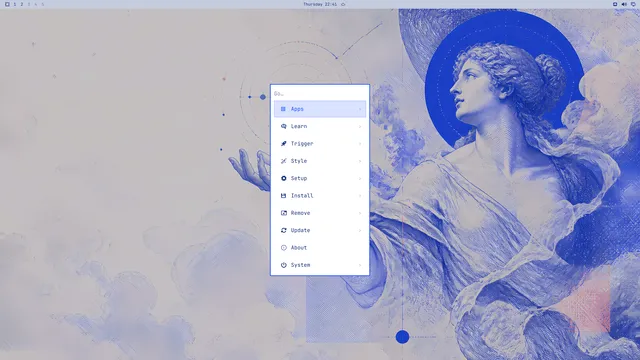Expand the Trigger submenu chevron
The width and height of the screenshot is (640, 360).
click(x=360, y=144)
